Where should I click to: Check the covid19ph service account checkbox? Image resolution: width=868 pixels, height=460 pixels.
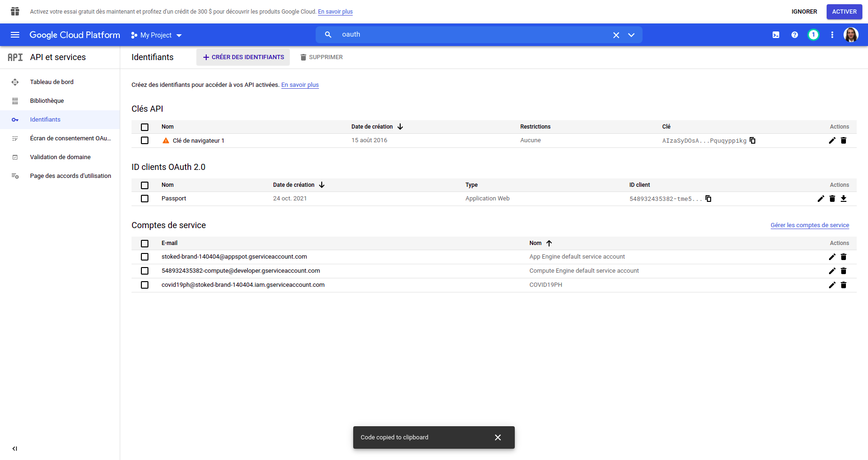pos(145,285)
